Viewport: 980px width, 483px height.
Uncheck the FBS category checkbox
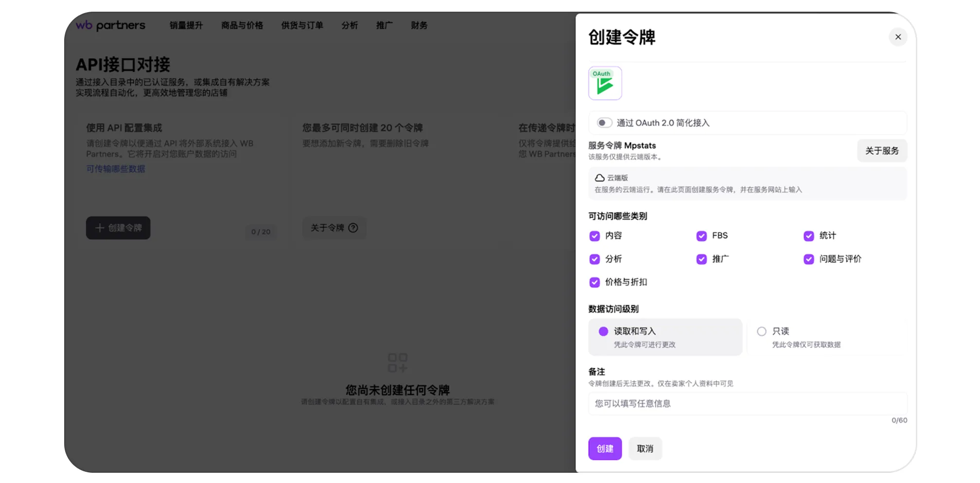click(701, 236)
